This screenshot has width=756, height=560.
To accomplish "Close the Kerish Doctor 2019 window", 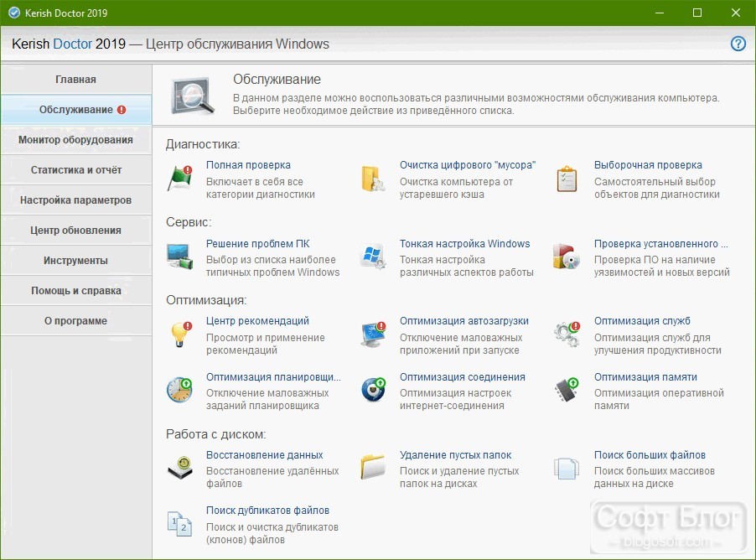I will pyautogui.click(x=735, y=13).
